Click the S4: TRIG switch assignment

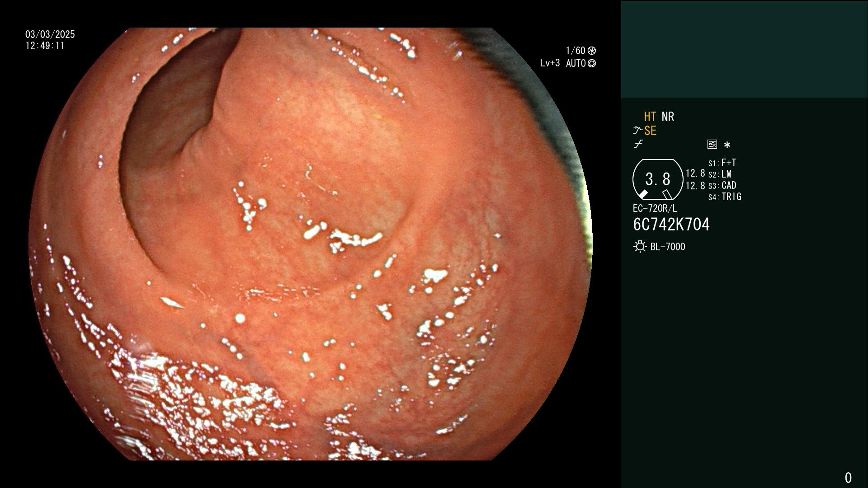[725, 197]
